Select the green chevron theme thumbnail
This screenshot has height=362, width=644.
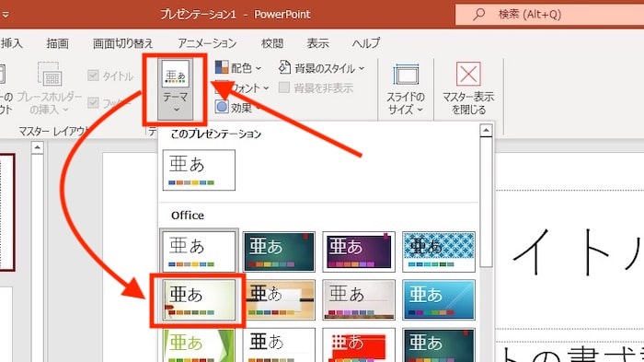[x=199, y=345]
